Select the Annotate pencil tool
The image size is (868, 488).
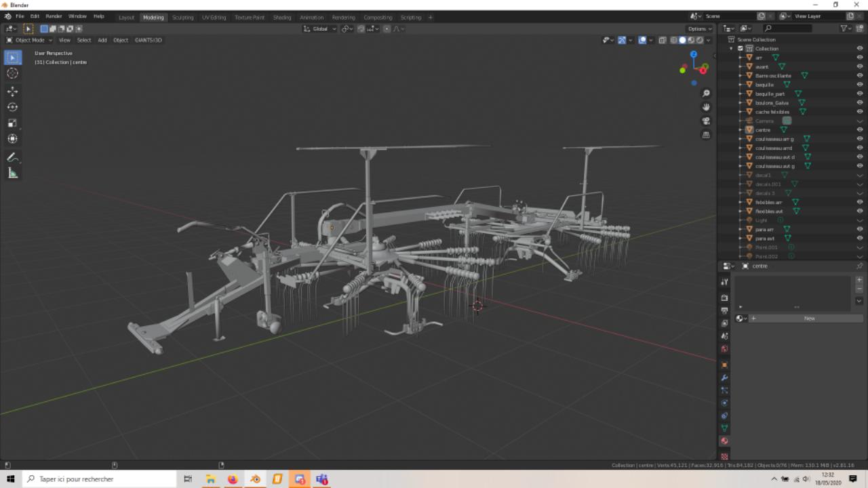click(12, 157)
